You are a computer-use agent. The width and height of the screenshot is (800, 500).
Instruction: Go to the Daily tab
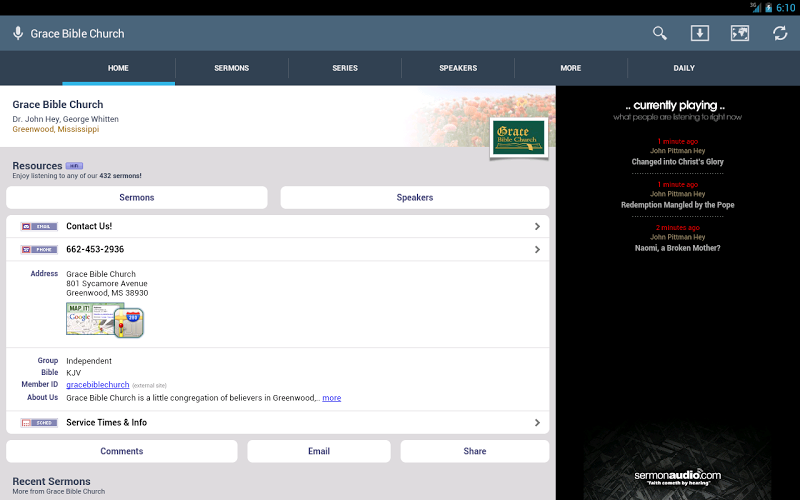(684, 68)
